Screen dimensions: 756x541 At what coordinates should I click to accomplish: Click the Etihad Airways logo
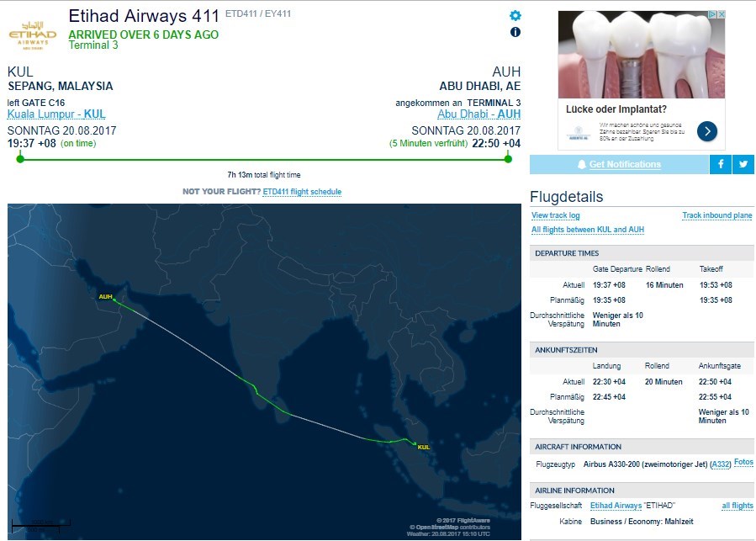(33, 34)
